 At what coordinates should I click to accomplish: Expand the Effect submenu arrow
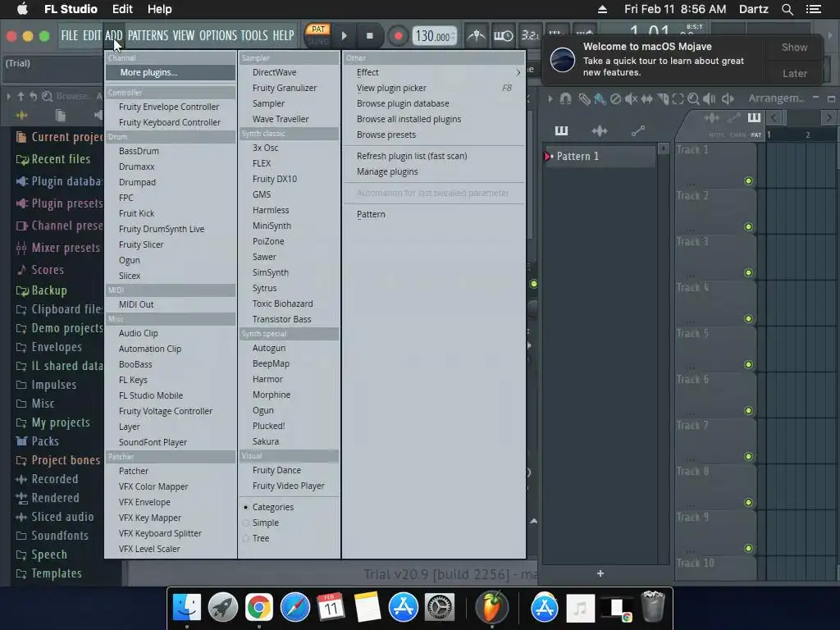[x=518, y=72]
